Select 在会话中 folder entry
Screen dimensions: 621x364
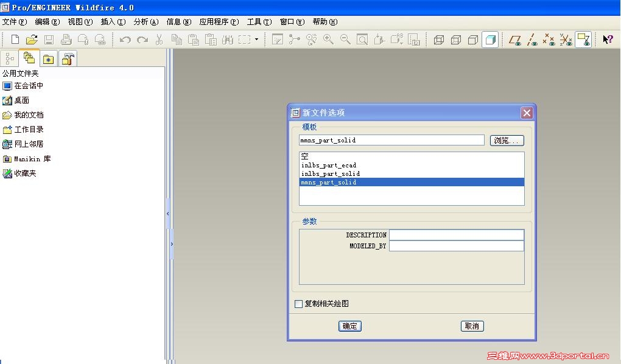[x=23, y=86]
